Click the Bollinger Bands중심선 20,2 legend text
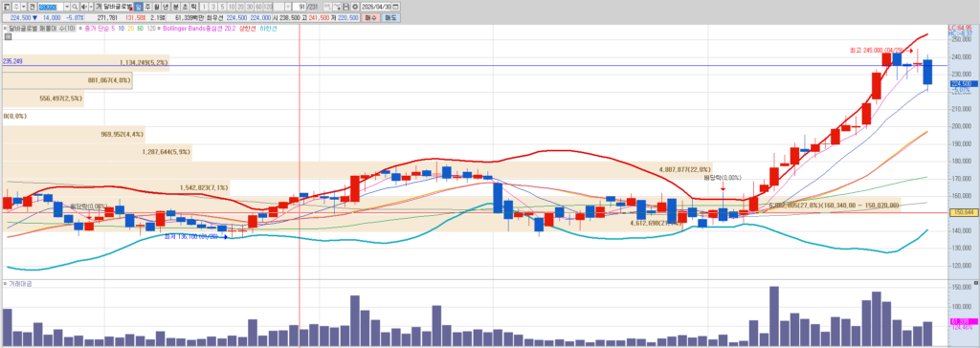This screenshot has width=980, height=348. tap(199, 28)
